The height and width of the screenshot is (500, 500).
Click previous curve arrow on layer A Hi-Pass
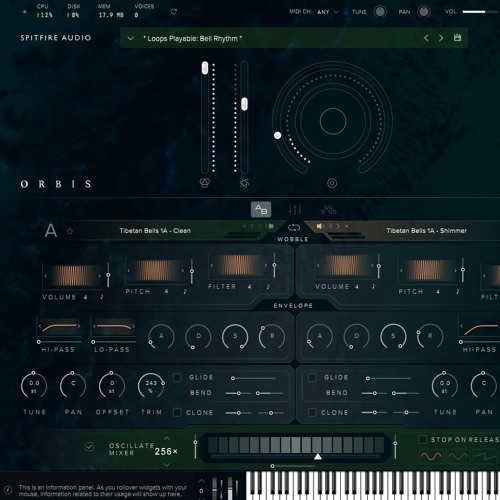point(40,326)
